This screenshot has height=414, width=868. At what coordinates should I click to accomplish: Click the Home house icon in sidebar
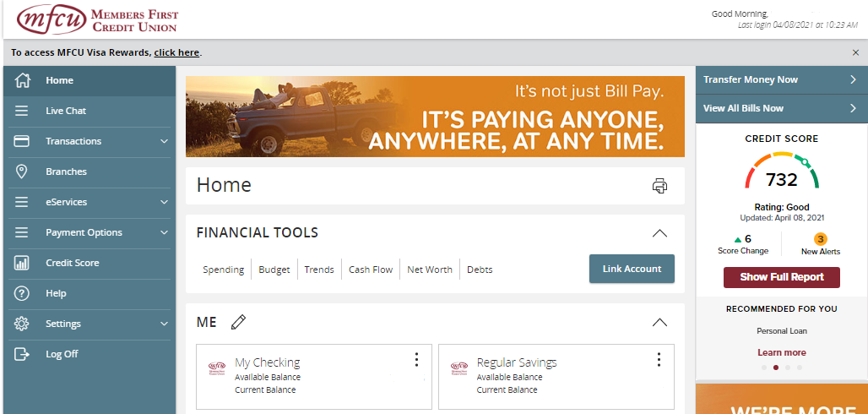(22, 80)
